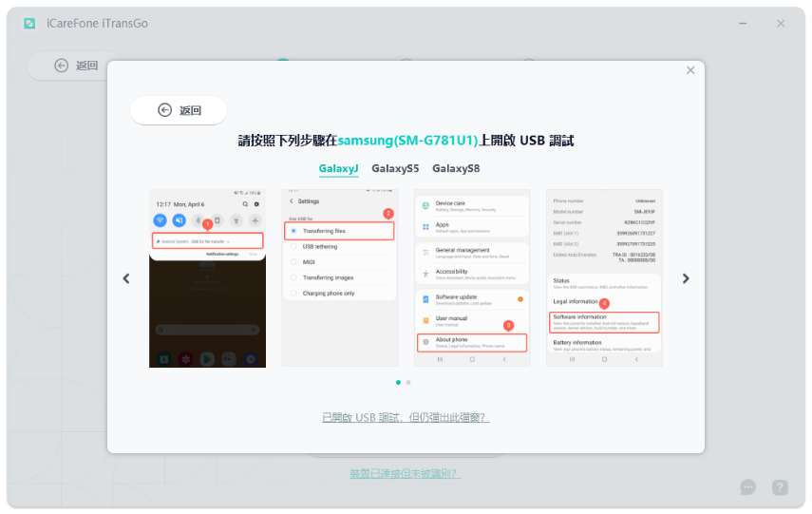
Task: Open step 3 About phone screenshot
Action: (x=472, y=278)
